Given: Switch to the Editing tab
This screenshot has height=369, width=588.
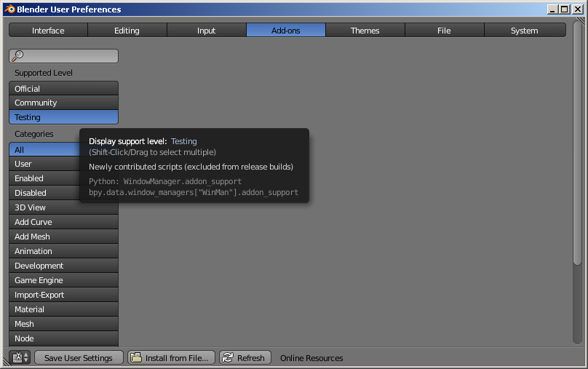Looking at the screenshot, I should point(127,31).
